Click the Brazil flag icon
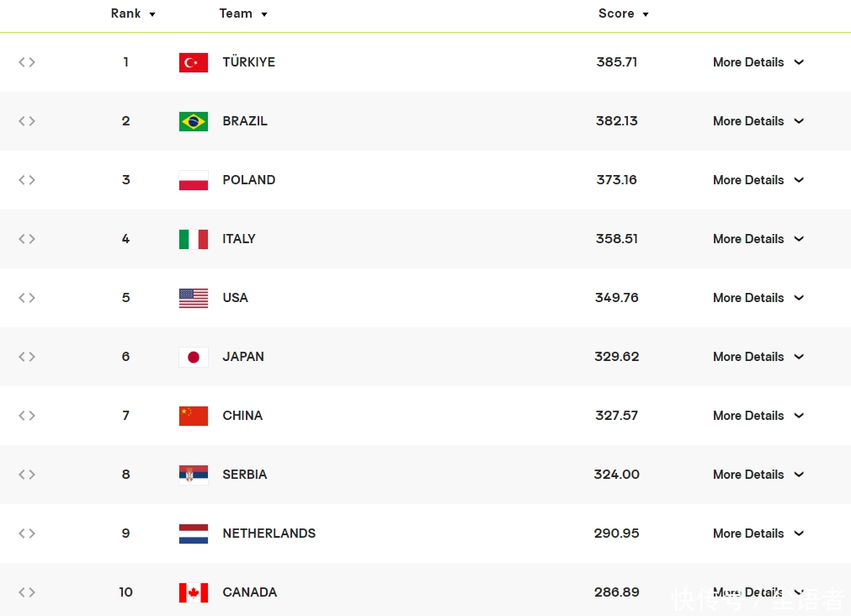 [194, 121]
